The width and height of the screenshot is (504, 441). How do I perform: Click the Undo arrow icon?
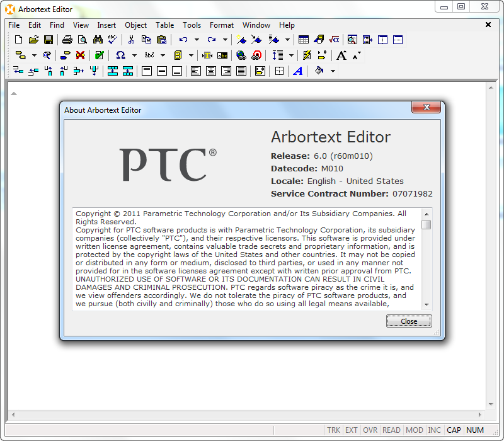click(x=183, y=40)
